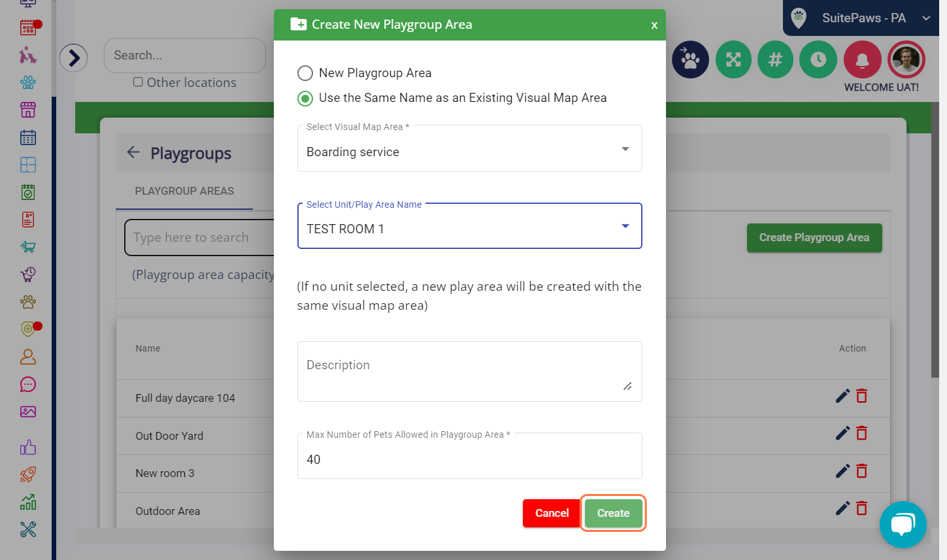Open the orange user profile sidebar icon

point(28,357)
